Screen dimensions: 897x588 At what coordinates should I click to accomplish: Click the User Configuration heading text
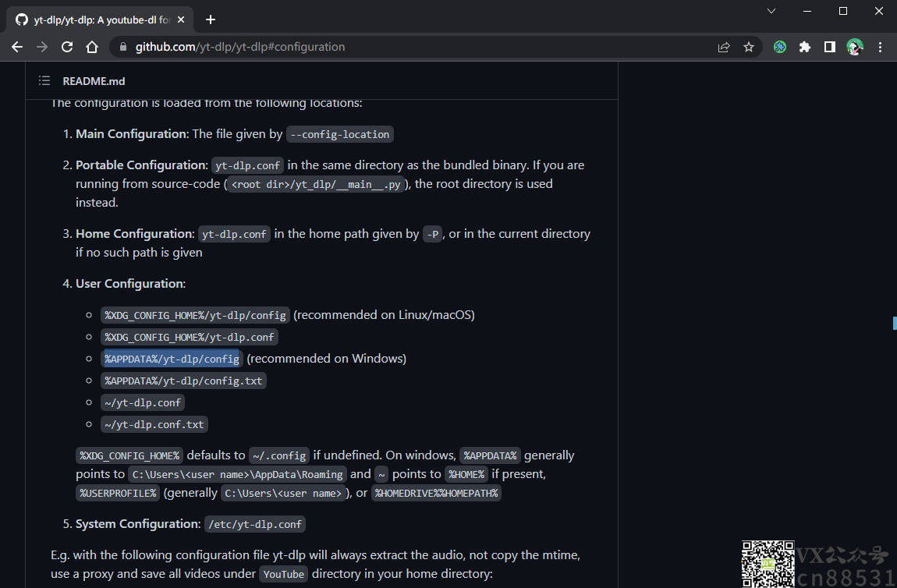pyautogui.click(x=130, y=284)
